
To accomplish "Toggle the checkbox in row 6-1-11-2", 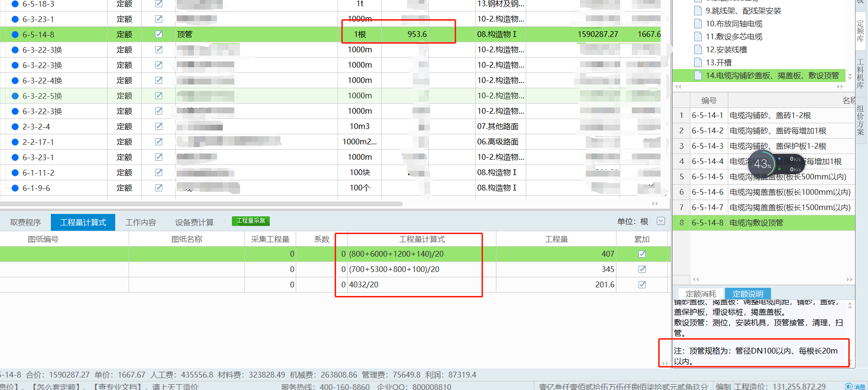I will pyautogui.click(x=159, y=173).
